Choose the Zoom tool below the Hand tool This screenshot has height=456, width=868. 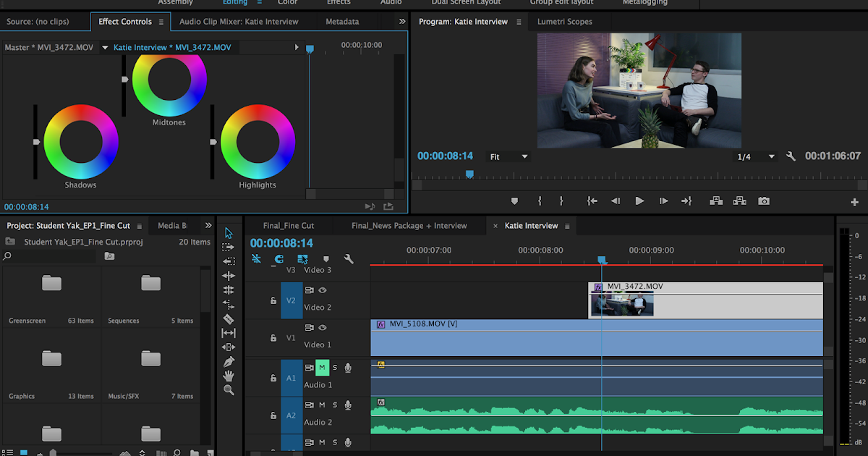[x=229, y=390]
